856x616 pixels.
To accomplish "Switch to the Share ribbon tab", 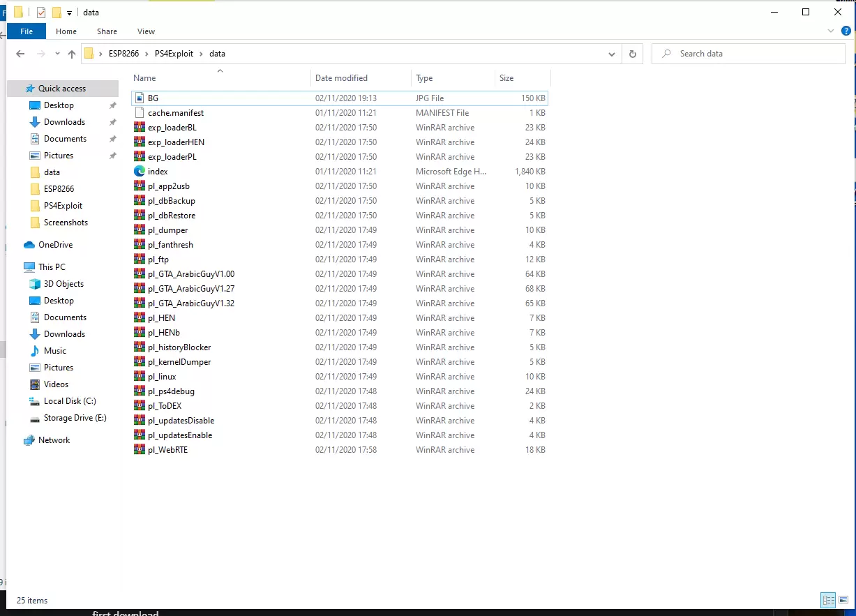I will click(x=107, y=31).
